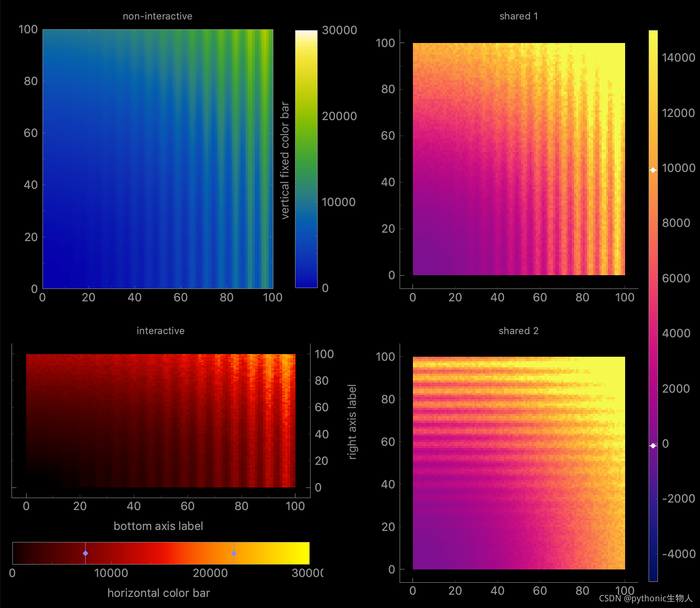The width and height of the screenshot is (700, 608).
Task: Click the horizontal color bar gradient
Action: tap(161, 553)
